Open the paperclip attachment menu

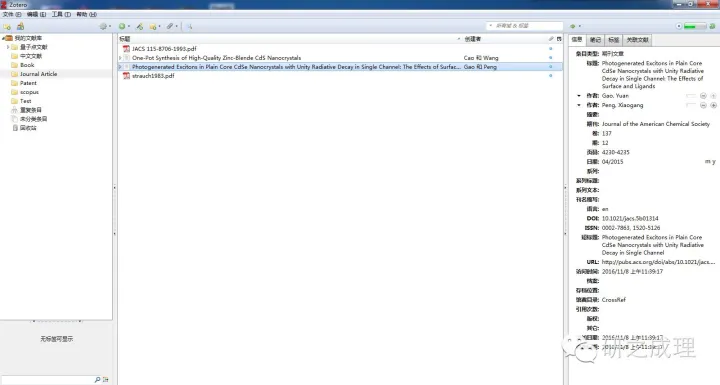tap(172, 27)
